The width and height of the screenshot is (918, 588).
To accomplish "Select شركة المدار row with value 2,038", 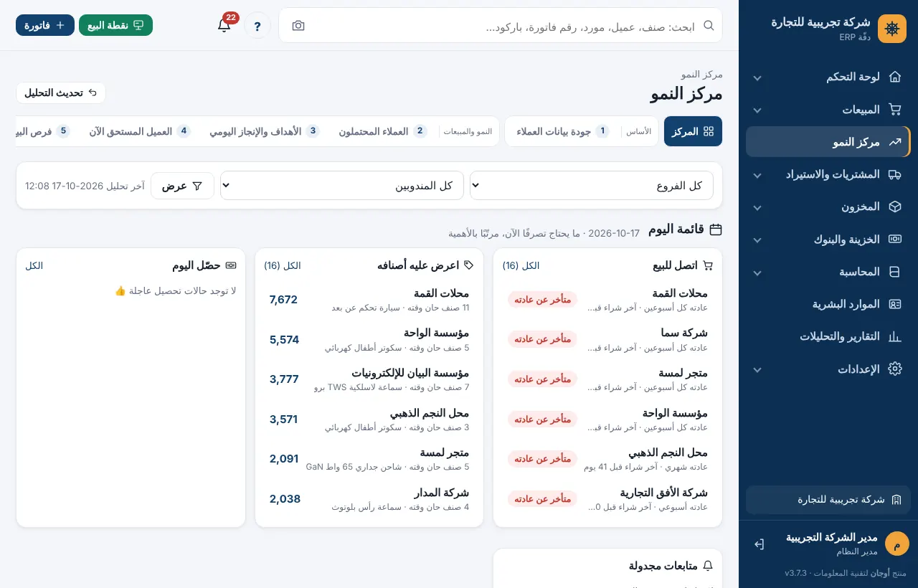I will [x=369, y=499].
